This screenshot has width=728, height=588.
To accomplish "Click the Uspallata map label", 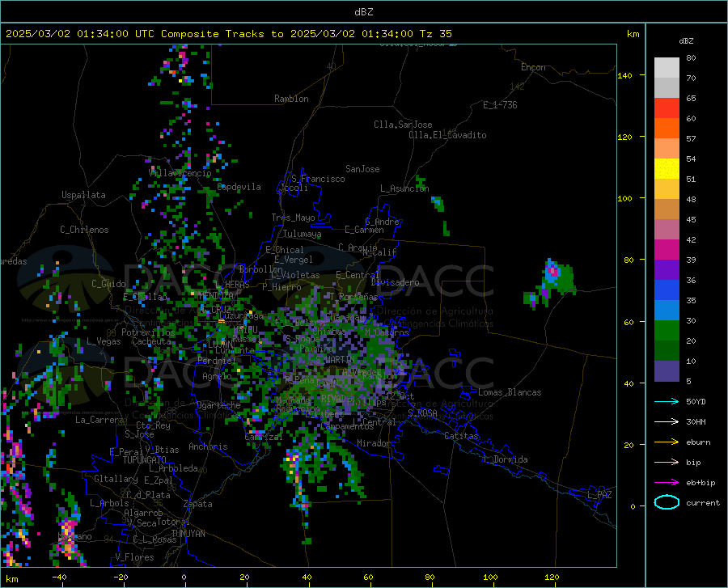I will coord(83,195).
